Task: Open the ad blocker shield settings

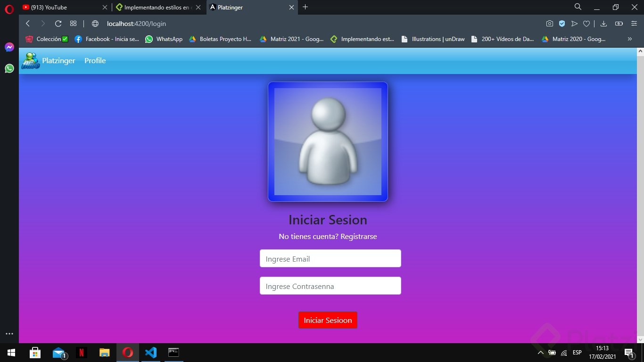Action: (562, 24)
